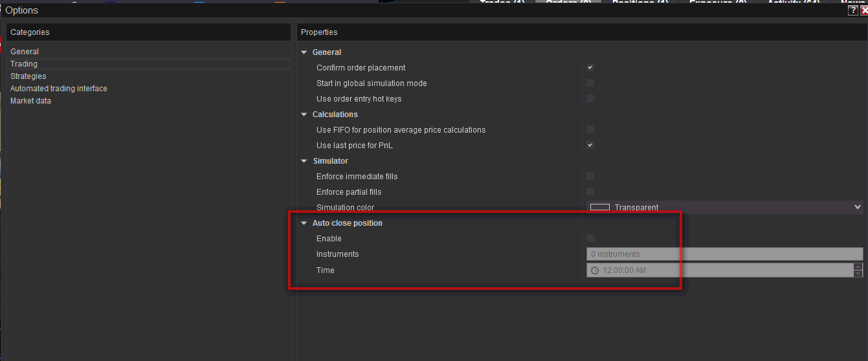Check Enforce partial fills box
Viewport: 868px width, 361px height.
point(590,191)
